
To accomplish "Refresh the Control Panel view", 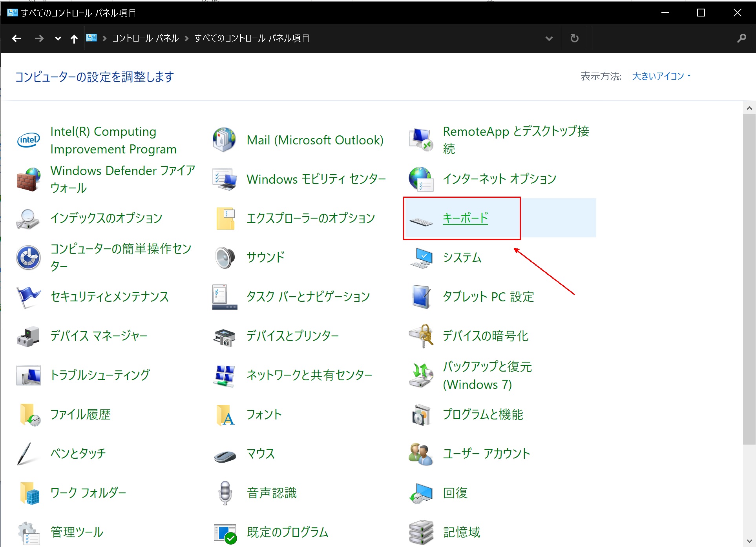I will coord(574,38).
